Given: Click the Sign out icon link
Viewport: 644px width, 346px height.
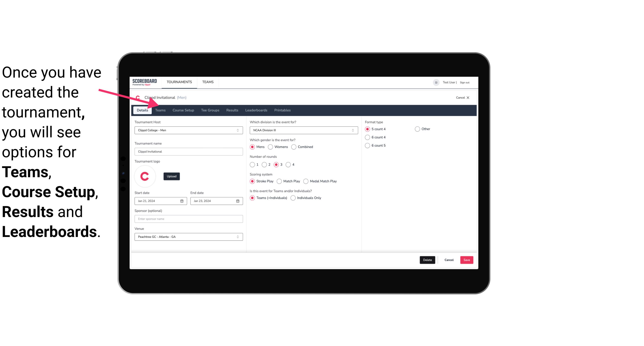Looking at the screenshot, I should [464, 82].
